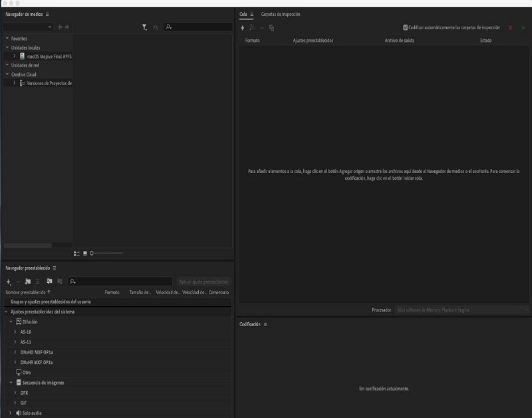Open the Procesador renderer dropdown
The width and height of the screenshot is (532, 418).
coord(462,310)
